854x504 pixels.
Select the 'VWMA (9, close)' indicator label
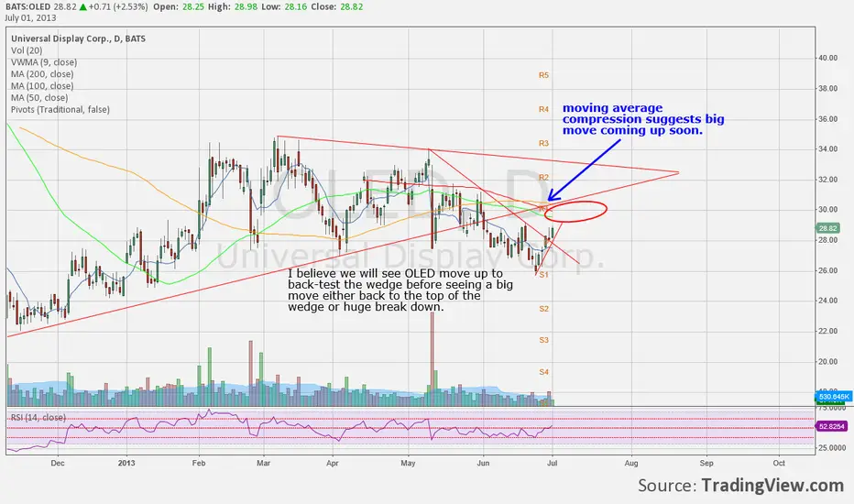44,62
